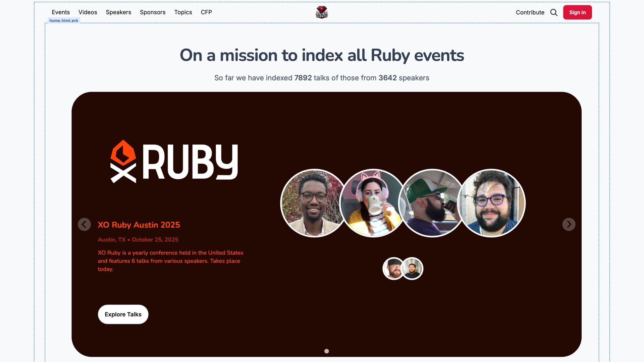Click the XO Ruby logo image

coord(174,162)
